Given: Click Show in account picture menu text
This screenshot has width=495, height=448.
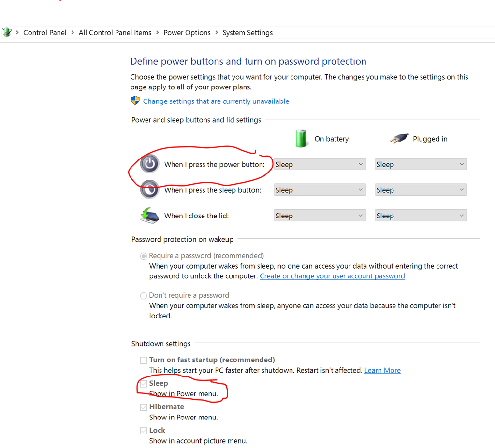Looking at the screenshot, I should click(x=198, y=441).
